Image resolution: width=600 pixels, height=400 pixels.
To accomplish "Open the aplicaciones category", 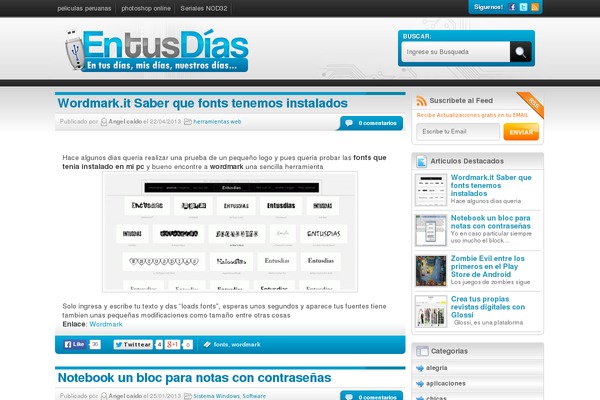I will (x=446, y=384).
